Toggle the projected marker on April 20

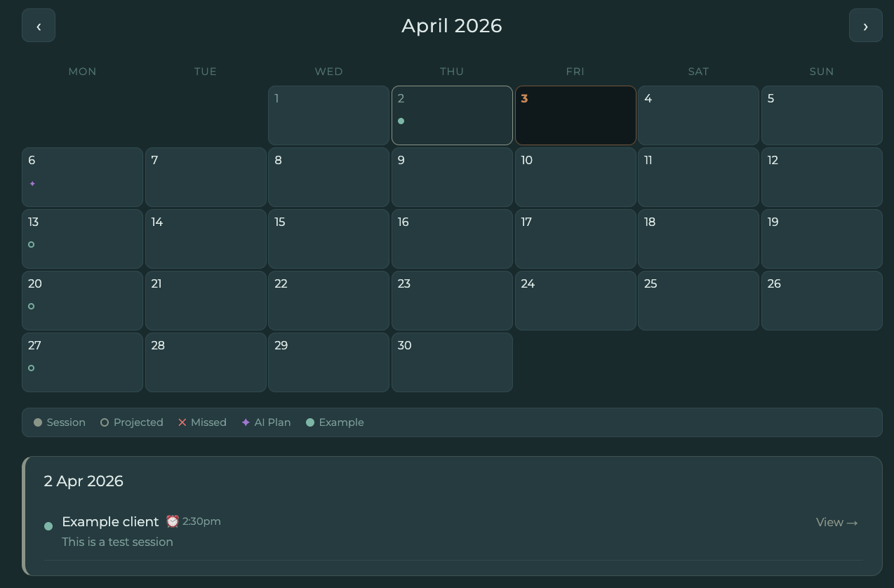(31, 306)
